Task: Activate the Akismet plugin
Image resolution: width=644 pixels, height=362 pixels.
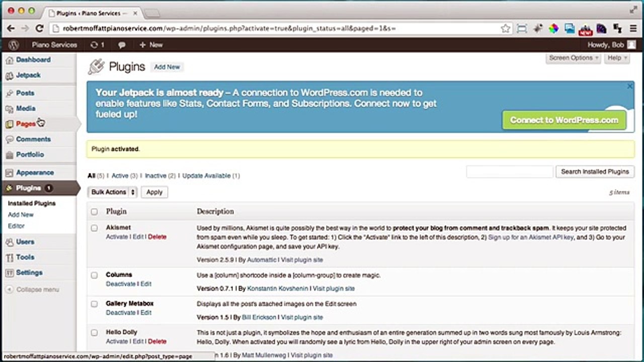Action: coord(117,237)
